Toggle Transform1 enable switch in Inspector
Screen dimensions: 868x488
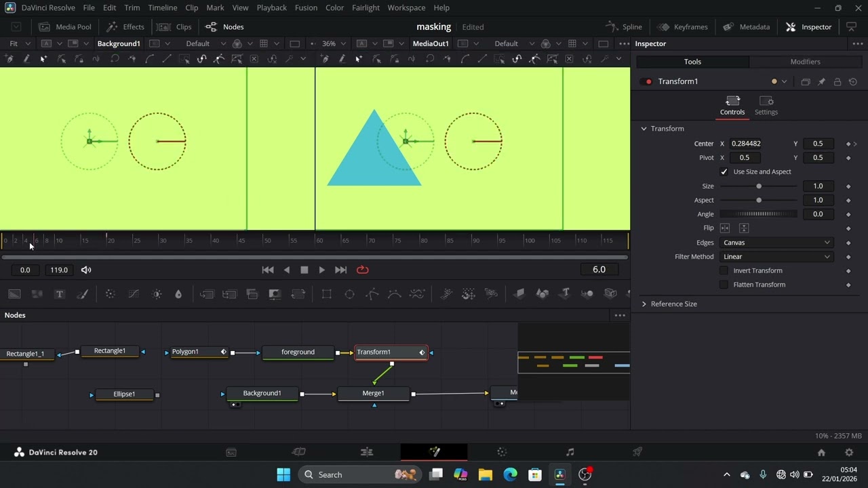pos(646,81)
